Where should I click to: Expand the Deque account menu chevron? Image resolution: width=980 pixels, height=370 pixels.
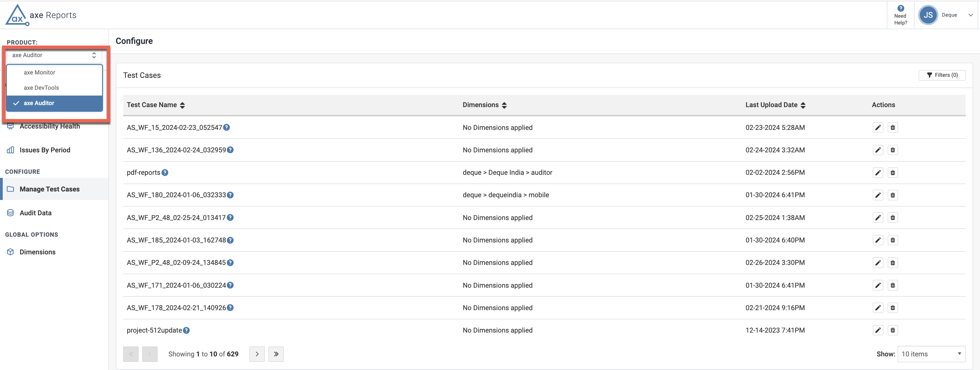point(970,15)
